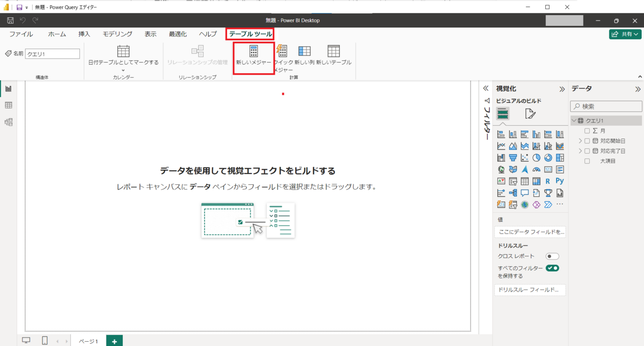Select the card 123 visual
The image size is (644, 346).
[548, 169]
